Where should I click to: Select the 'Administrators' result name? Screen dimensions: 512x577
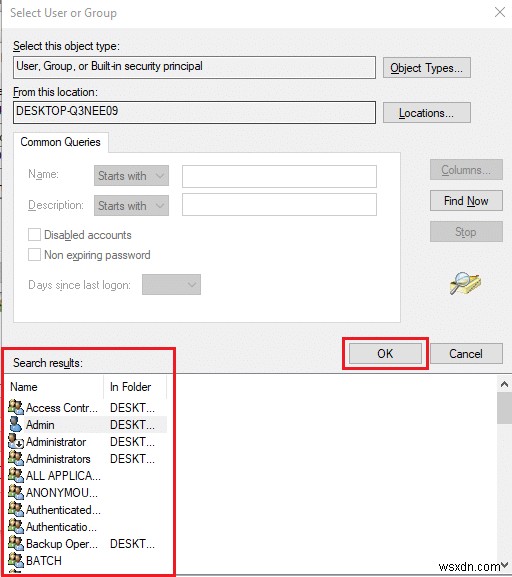pyautogui.click(x=58, y=459)
